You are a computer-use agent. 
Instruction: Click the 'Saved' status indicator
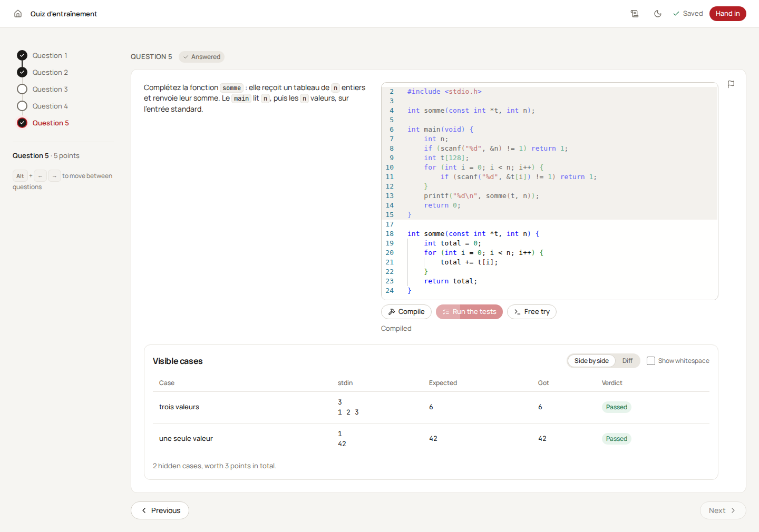point(688,14)
